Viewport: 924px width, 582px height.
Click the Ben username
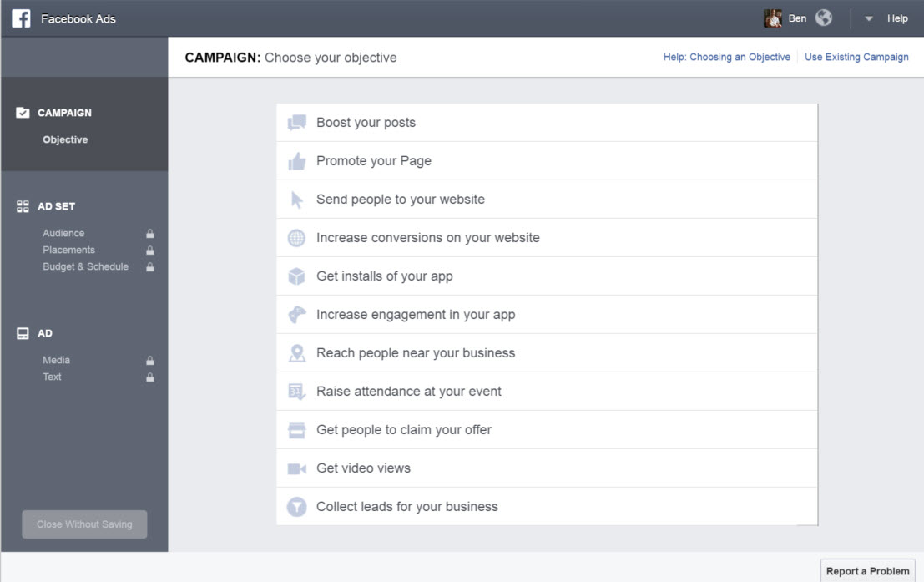click(x=797, y=18)
